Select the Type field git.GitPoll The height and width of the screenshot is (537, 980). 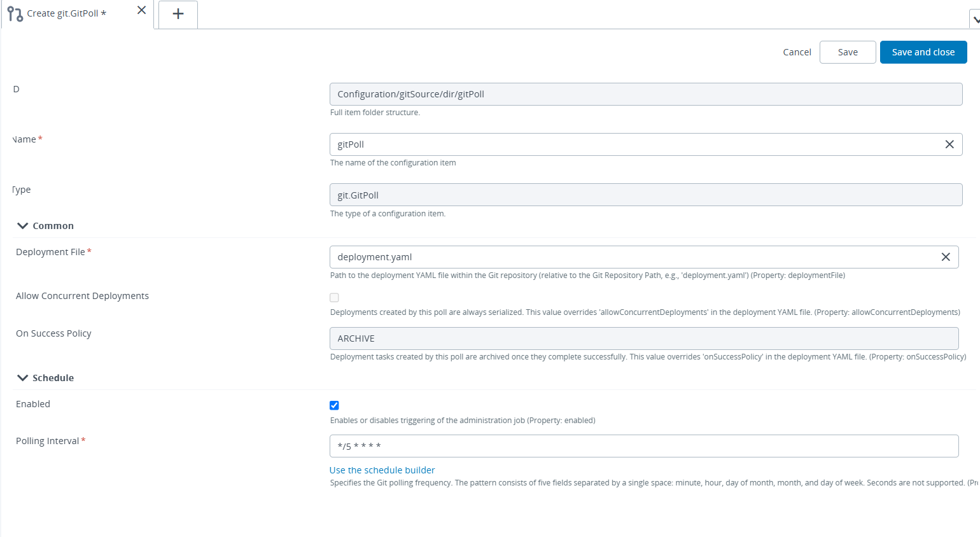(646, 195)
